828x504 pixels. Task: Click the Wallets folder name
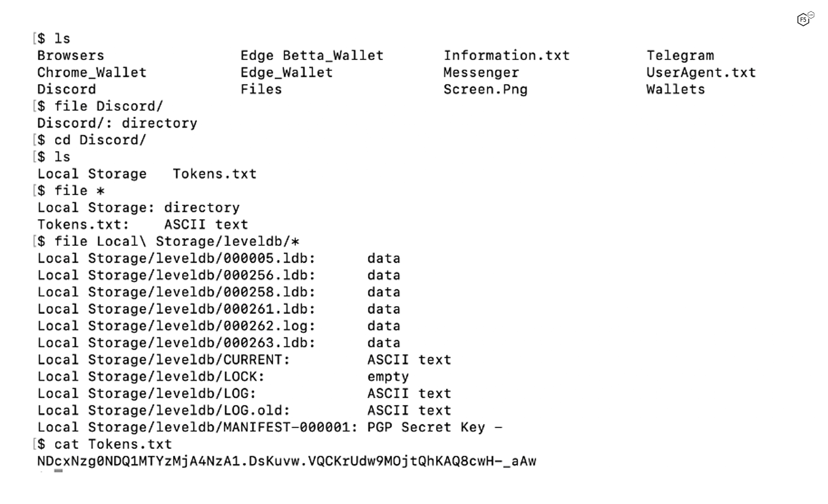675,89
